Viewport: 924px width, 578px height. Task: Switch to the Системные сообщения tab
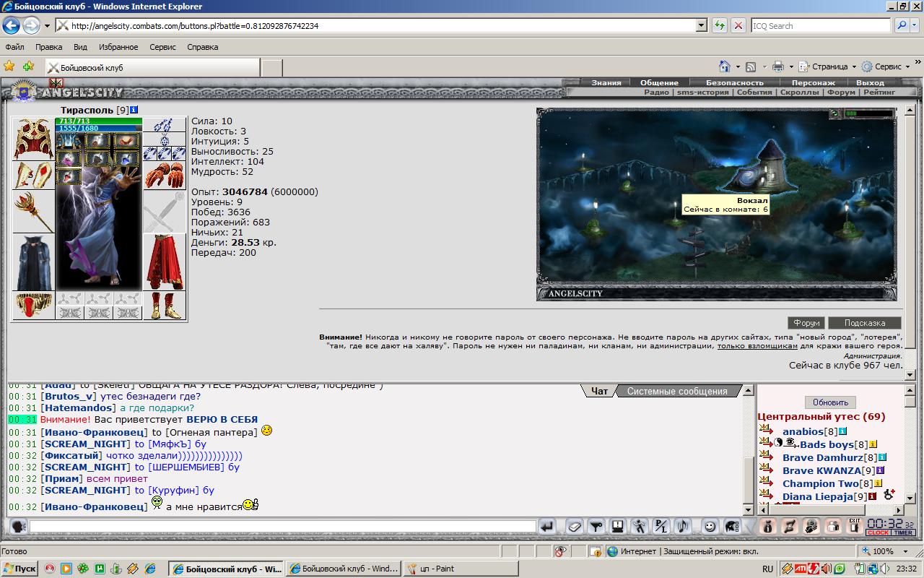(x=677, y=391)
